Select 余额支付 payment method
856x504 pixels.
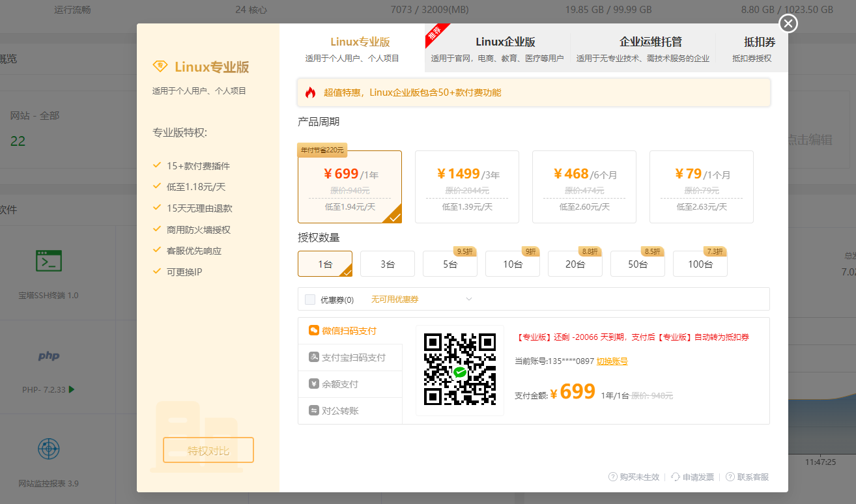[350, 384]
